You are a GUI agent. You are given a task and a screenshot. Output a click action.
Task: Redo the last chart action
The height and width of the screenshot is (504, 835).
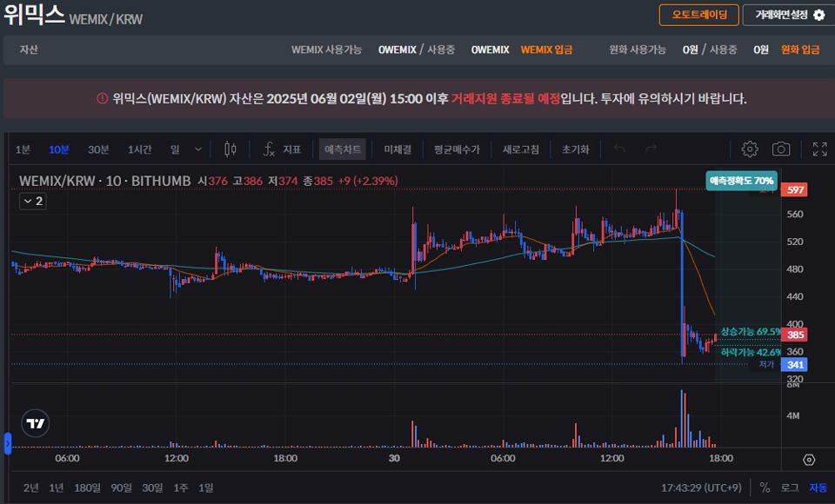point(651,149)
